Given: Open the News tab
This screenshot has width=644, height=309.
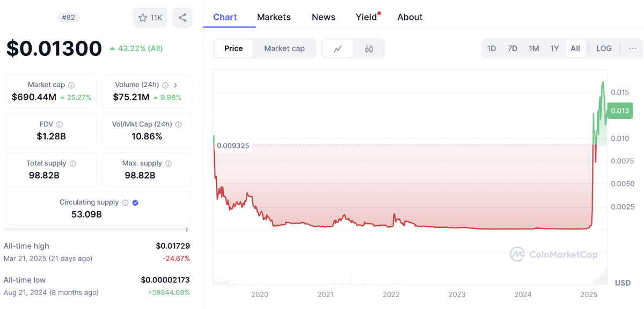Looking at the screenshot, I should (x=324, y=17).
